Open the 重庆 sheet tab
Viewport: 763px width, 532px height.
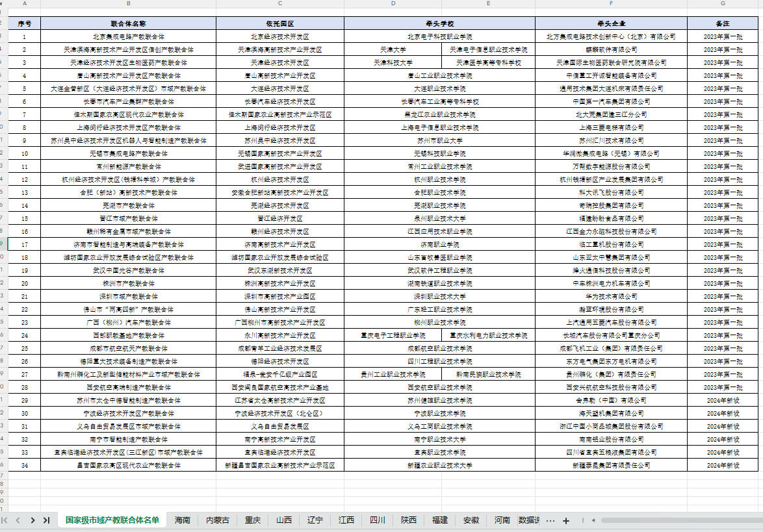click(x=253, y=520)
